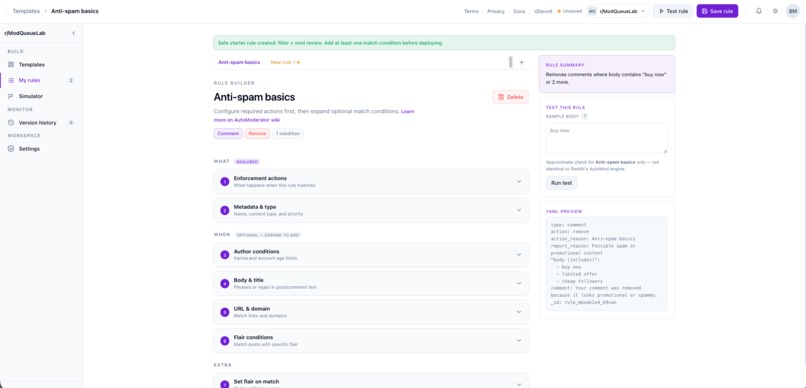Open the r/ModQueueLab subreddit dropdown
Image resolution: width=806 pixels, height=388 pixels.
click(618, 11)
